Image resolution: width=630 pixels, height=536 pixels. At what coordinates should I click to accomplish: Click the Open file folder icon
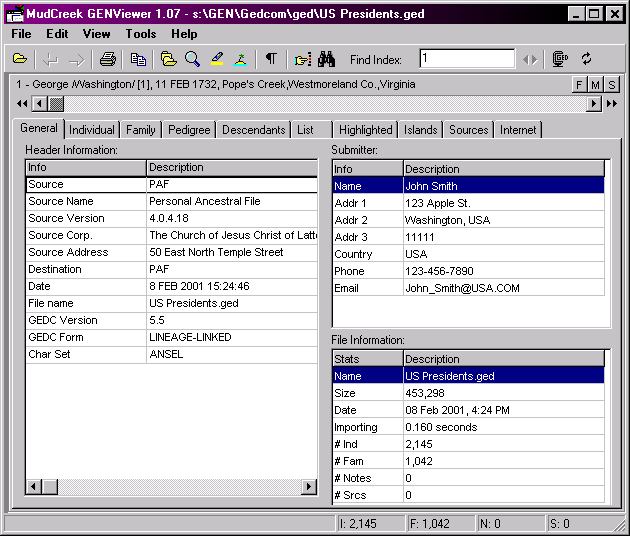(20, 59)
